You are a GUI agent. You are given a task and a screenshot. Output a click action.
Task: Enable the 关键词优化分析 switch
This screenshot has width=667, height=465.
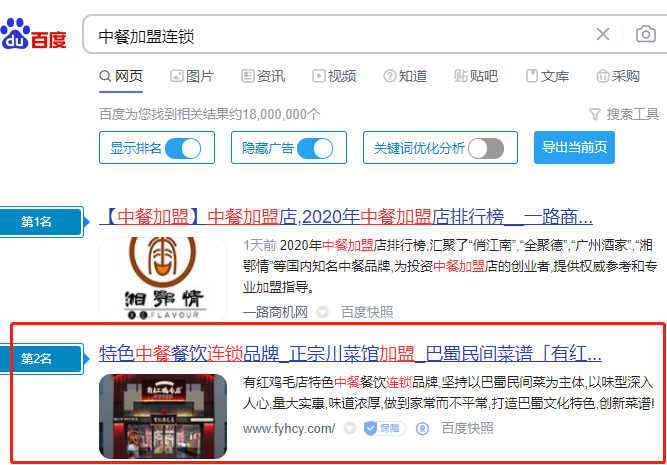point(486,148)
